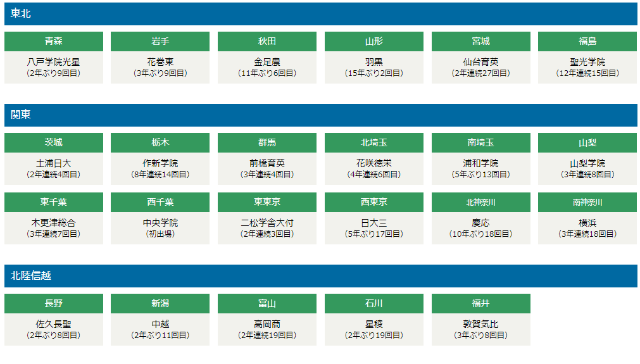Open the 石川 prefecture label
Screen dimensions: 640x364
click(x=374, y=303)
